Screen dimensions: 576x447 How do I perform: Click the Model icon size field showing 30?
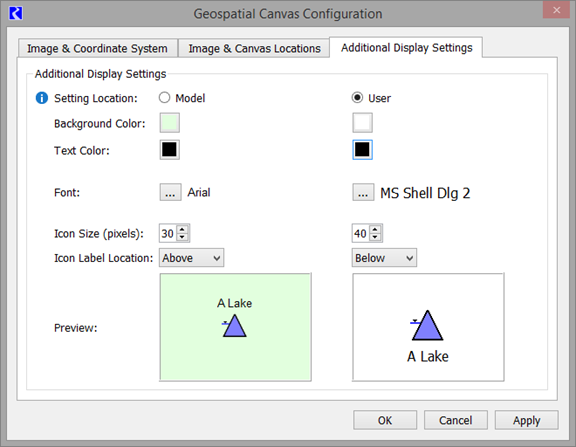coord(169,233)
